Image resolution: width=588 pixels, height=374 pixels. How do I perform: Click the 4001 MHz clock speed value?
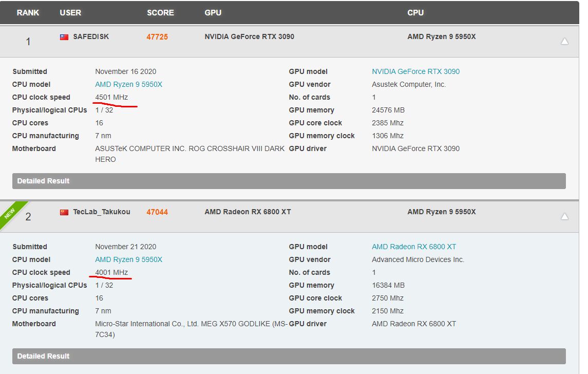click(x=111, y=272)
